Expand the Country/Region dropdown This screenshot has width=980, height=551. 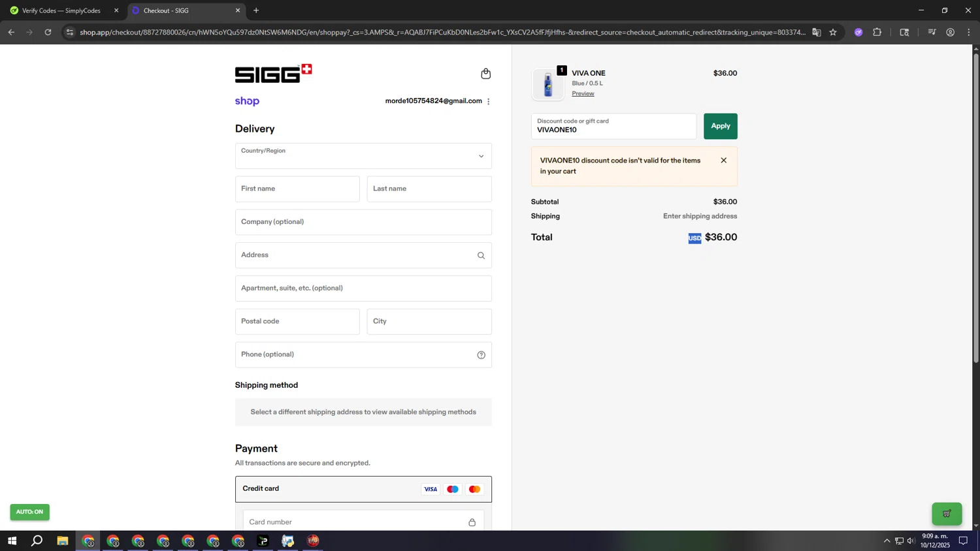363,156
